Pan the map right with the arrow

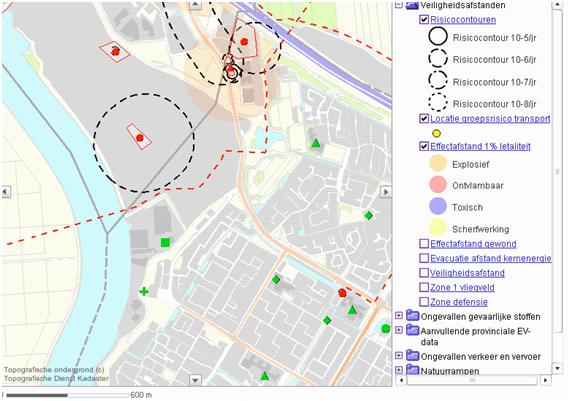(386, 192)
